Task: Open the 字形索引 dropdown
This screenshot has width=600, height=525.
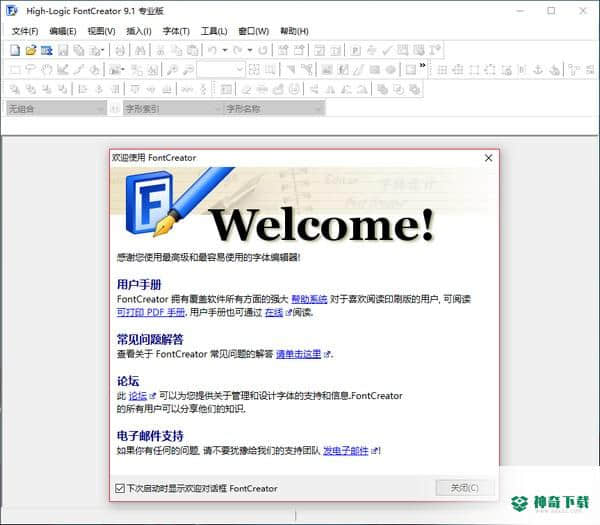Action: (x=173, y=109)
